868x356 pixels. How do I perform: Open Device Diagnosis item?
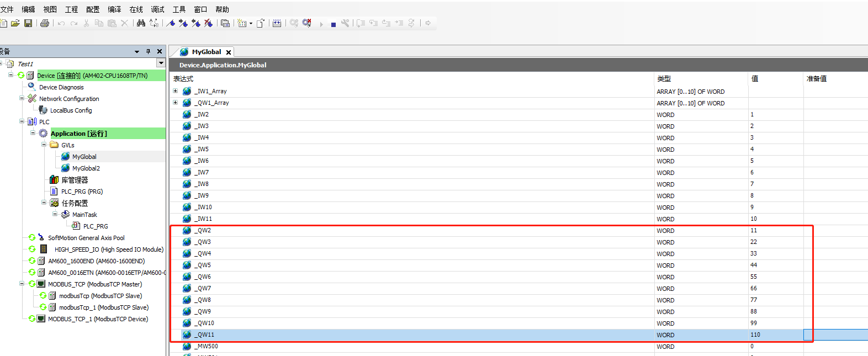pyautogui.click(x=61, y=87)
